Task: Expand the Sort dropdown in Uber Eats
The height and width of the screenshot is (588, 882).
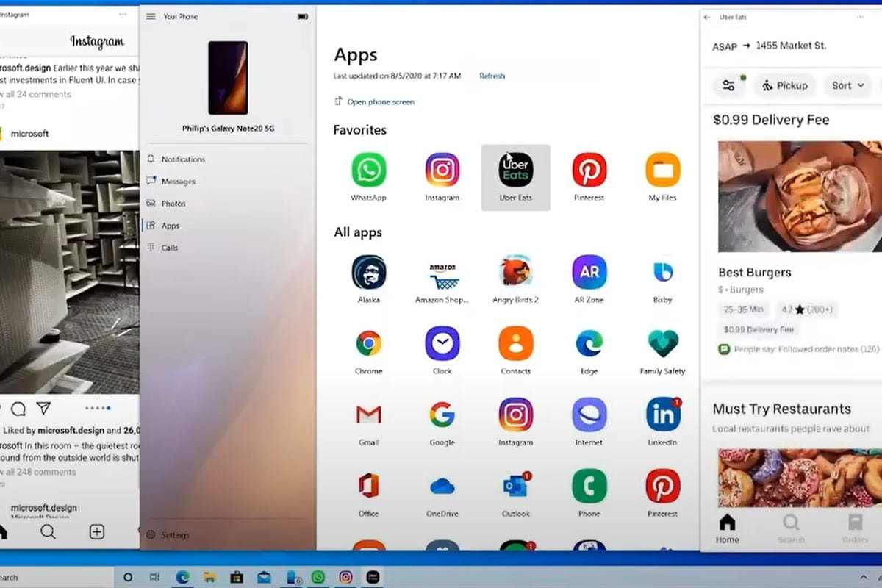Action: [x=847, y=85]
